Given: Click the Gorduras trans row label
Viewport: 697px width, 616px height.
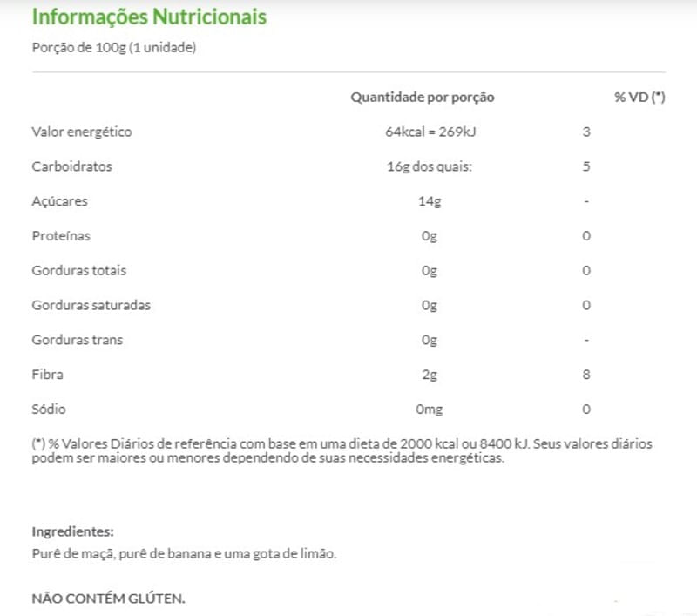Looking at the screenshot, I should (78, 340).
